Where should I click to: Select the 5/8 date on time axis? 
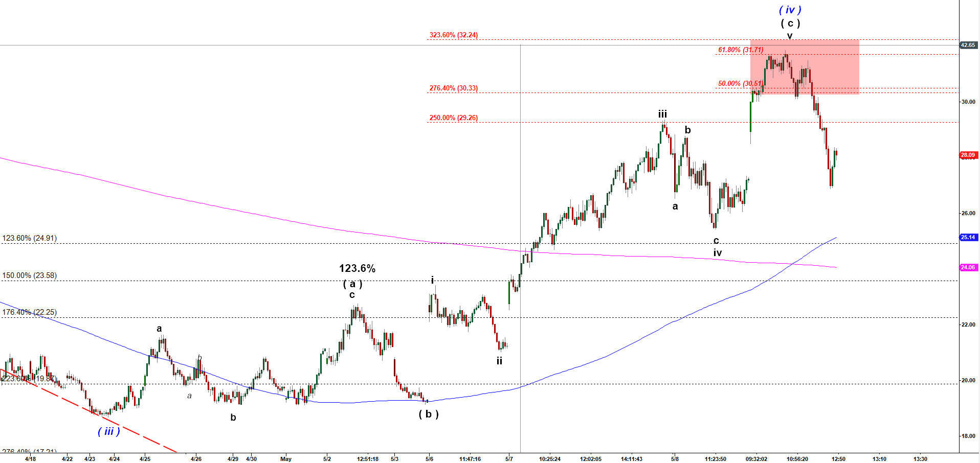pos(675,459)
